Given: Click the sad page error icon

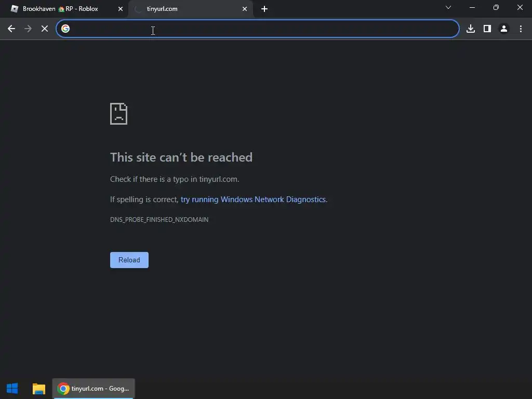Looking at the screenshot, I should click(119, 114).
